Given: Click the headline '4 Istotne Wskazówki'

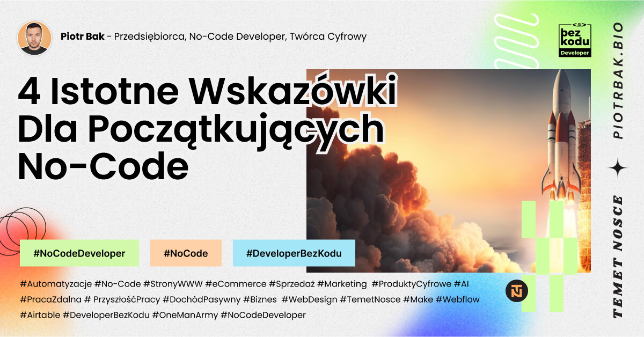Looking at the screenshot, I should tap(209, 91).
